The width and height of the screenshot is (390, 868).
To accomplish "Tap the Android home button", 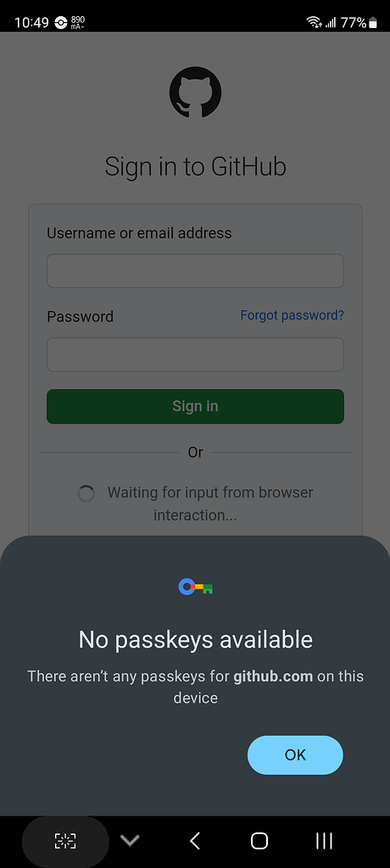I will pyautogui.click(x=259, y=841).
